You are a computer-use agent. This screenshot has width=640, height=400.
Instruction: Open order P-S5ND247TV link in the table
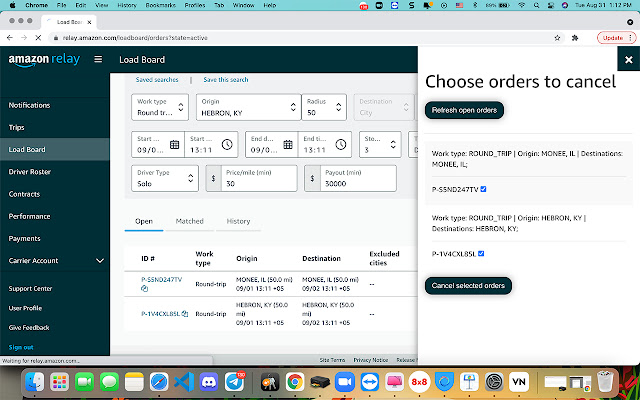[162, 280]
